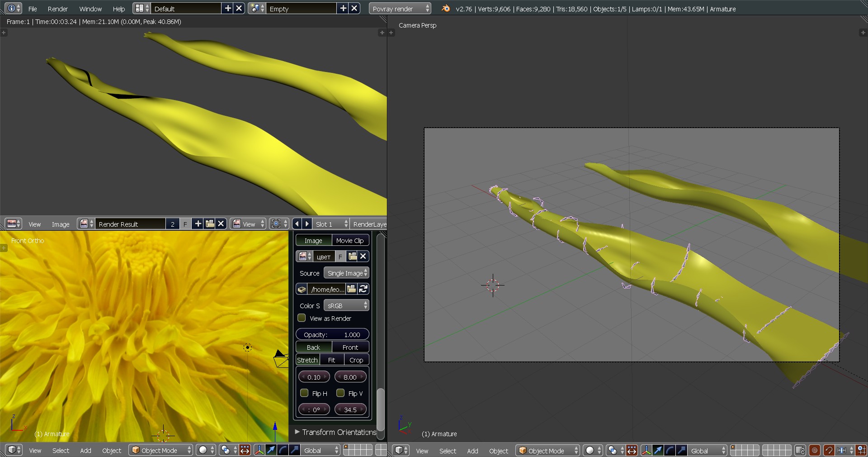
Task: Unlink the цвет background image with X
Action: [363, 256]
